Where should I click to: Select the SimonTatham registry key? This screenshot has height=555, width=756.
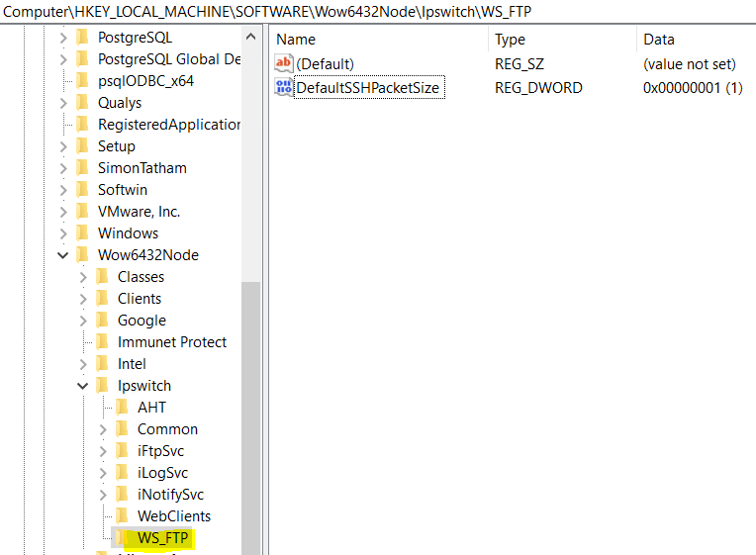coord(142,168)
